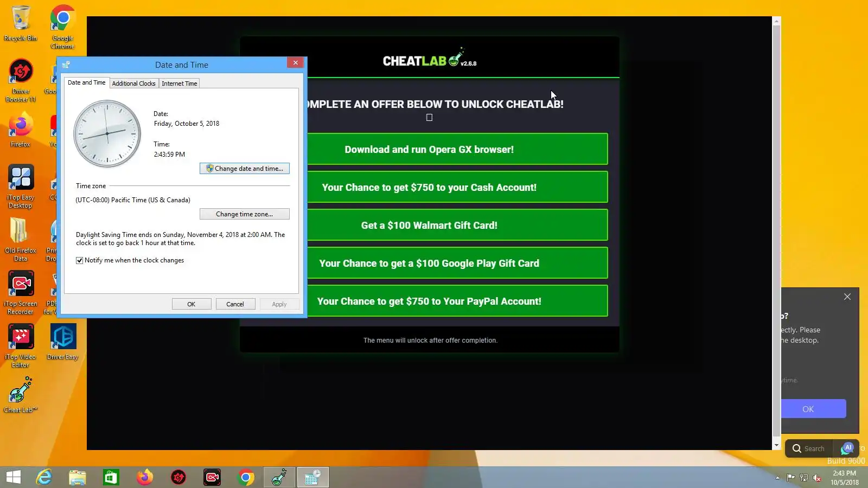Open the Internet Time tab

pyautogui.click(x=179, y=84)
